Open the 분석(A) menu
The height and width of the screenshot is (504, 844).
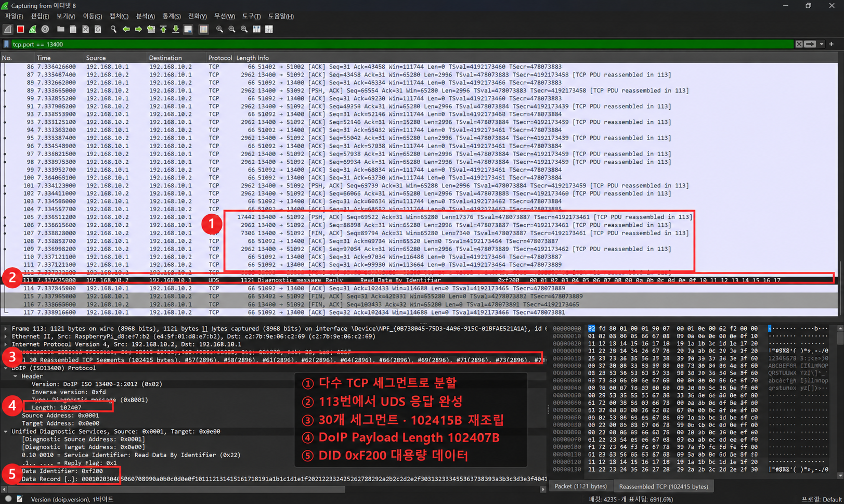point(146,16)
